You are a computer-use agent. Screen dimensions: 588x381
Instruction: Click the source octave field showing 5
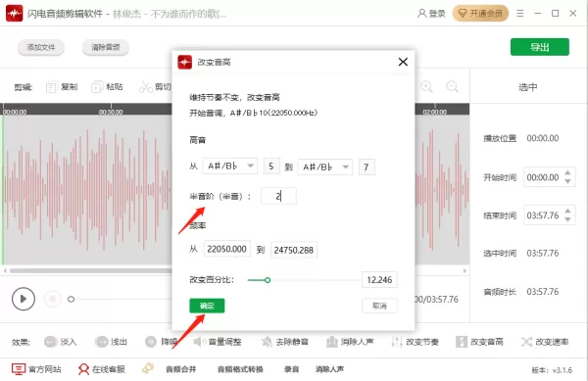coord(271,167)
